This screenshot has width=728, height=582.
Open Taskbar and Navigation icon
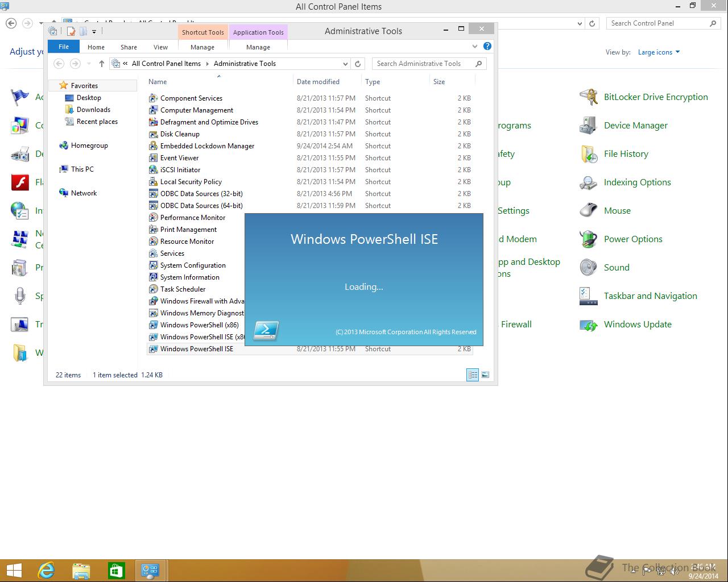click(x=589, y=296)
